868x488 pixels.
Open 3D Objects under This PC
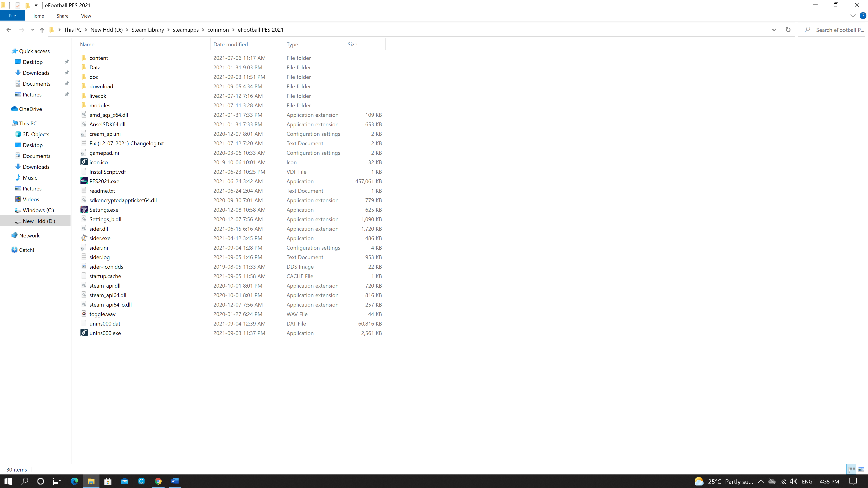(36, 134)
